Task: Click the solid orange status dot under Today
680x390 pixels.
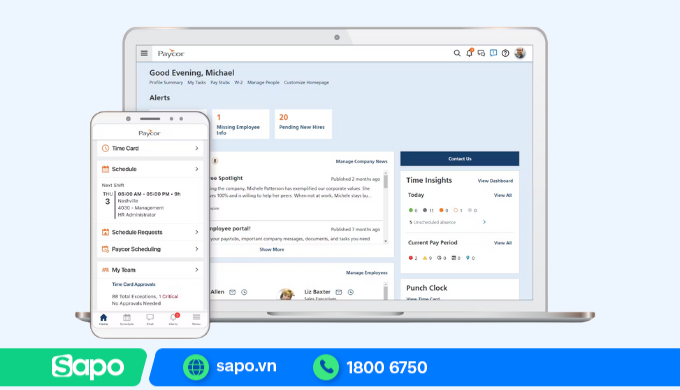Action: [x=441, y=210]
